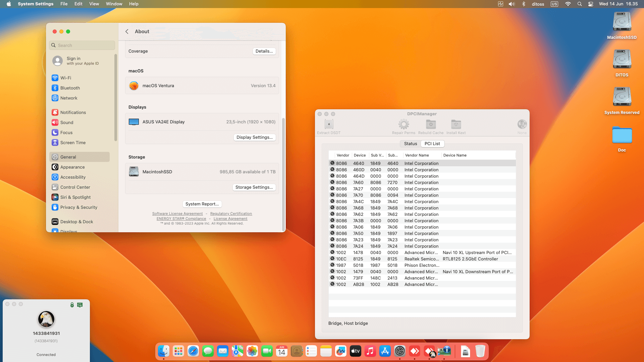Open the Bluetooth menu bar icon

click(523, 4)
